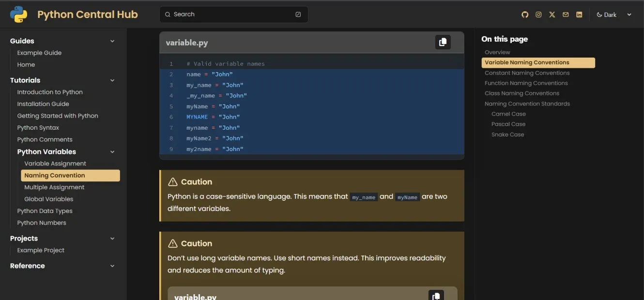Screen dimensions: 644x300
Task: Collapse the Guides section
Action: tap(112, 41)
